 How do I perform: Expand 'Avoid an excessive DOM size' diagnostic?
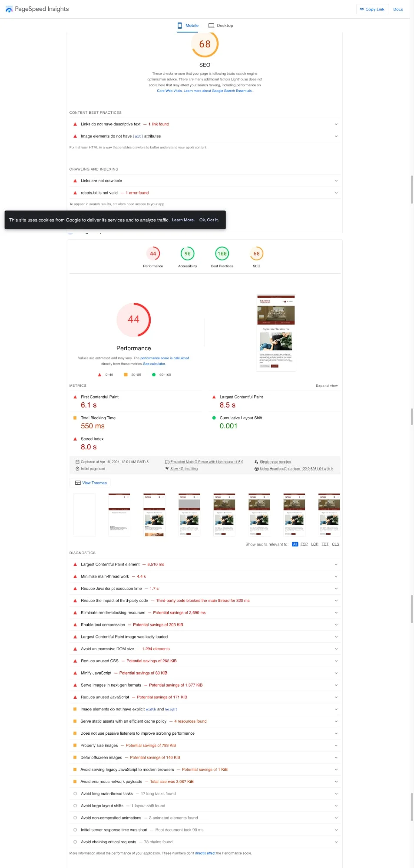[x=205, y=649]
